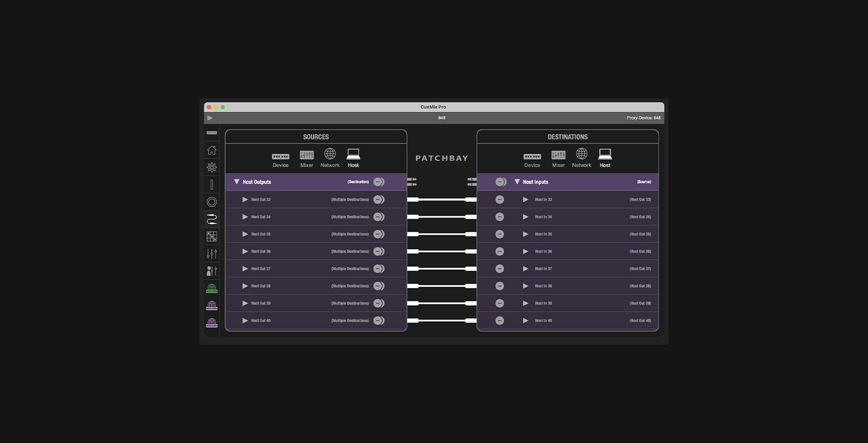868x443 pixels.
Task: Remove the Host In 38 connection
Action: click(499, 286)
